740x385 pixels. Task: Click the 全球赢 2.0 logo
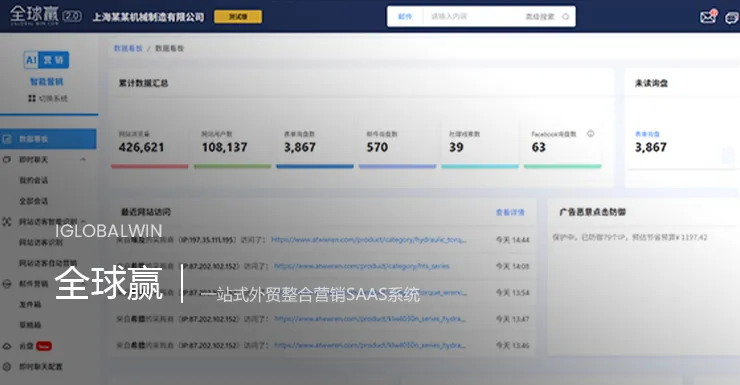45,16
